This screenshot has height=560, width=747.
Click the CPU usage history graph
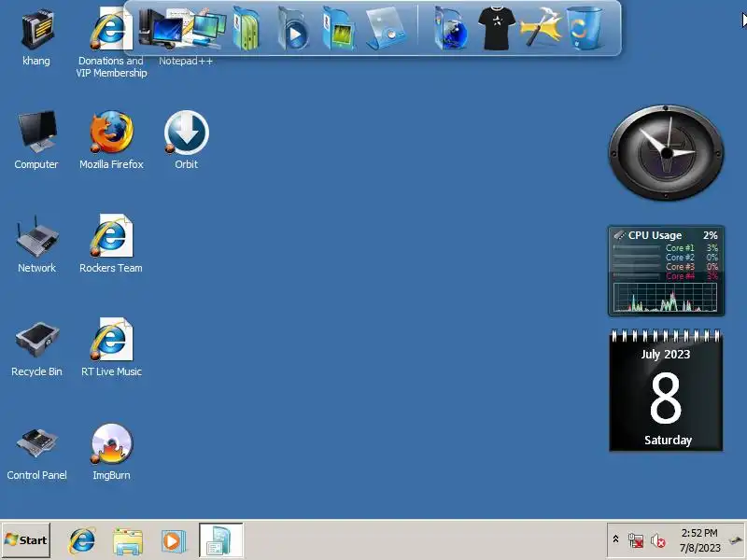665,297
